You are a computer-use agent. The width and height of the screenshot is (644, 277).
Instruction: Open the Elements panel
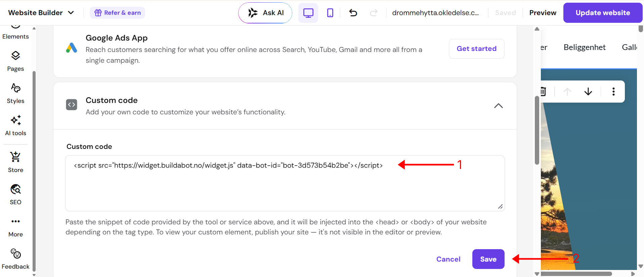click(15, 33)
